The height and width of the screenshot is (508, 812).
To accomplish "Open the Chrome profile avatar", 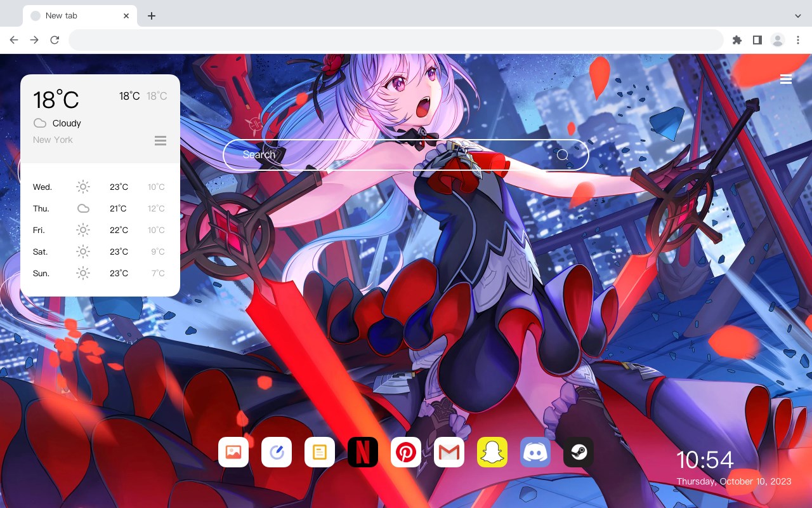I will pyautogui.click(x=778, y=40).
